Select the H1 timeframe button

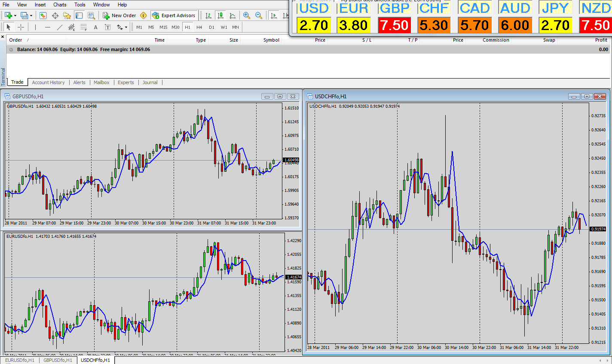coord(187,27)
